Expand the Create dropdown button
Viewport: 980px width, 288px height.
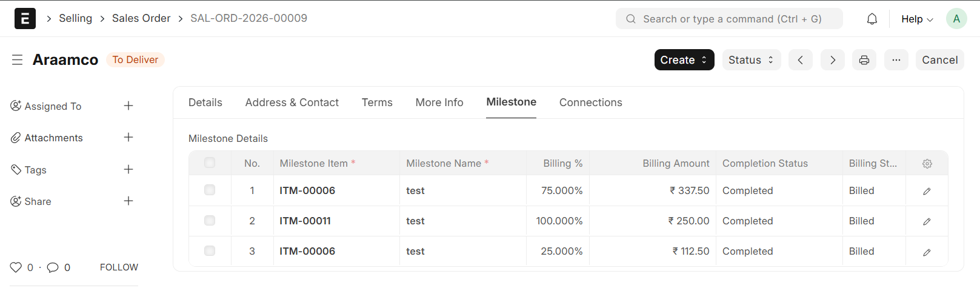click(684, 60)
